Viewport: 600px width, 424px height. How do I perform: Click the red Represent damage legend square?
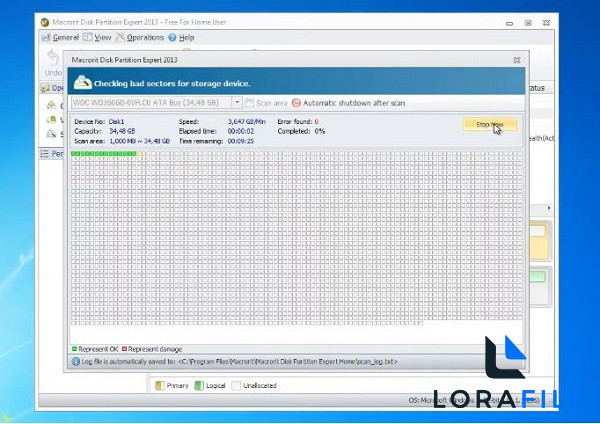click(124, 349)
